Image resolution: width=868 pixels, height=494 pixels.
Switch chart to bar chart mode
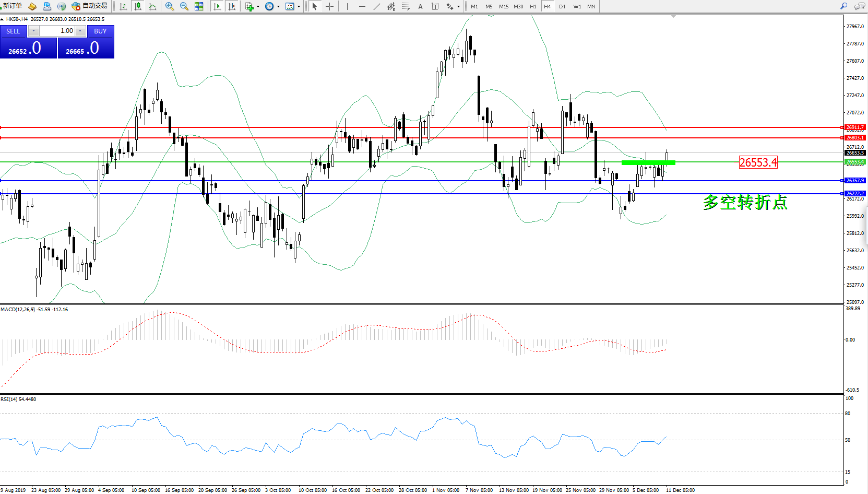(x=123, y=6)
